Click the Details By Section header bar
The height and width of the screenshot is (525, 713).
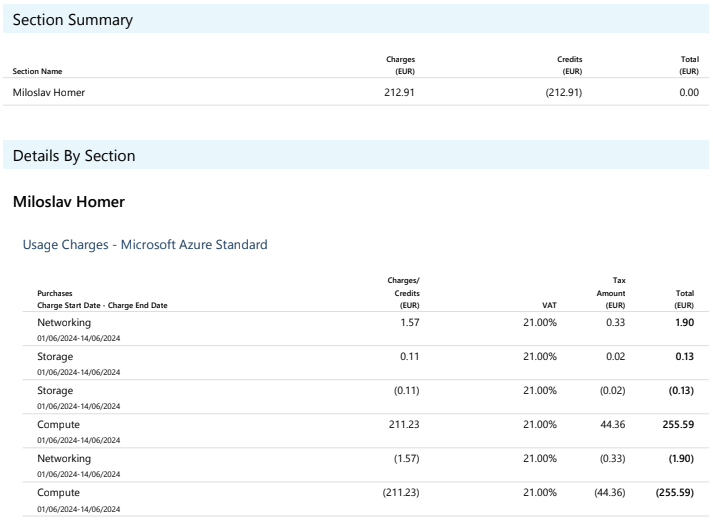click(x=356, y=156)
